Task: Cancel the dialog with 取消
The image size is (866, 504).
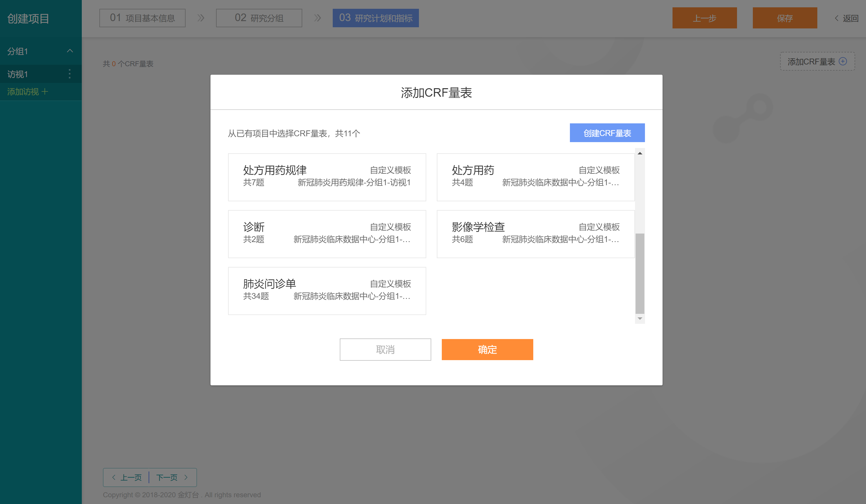Action: (x=385, y=349)
